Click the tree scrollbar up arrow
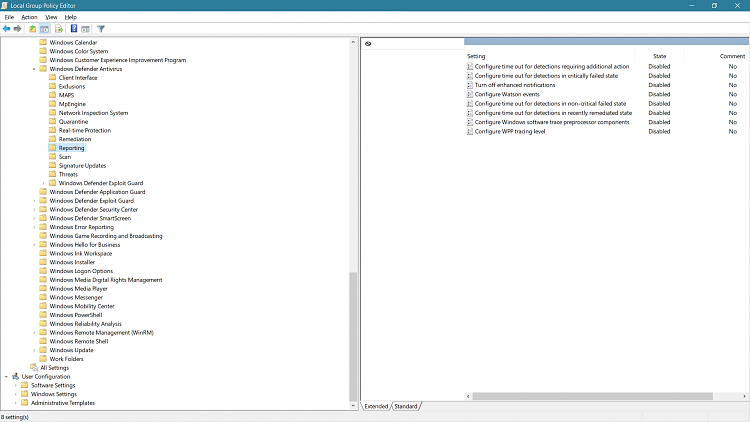The width and height of the screenshot is (750, 422). (353, 42)
